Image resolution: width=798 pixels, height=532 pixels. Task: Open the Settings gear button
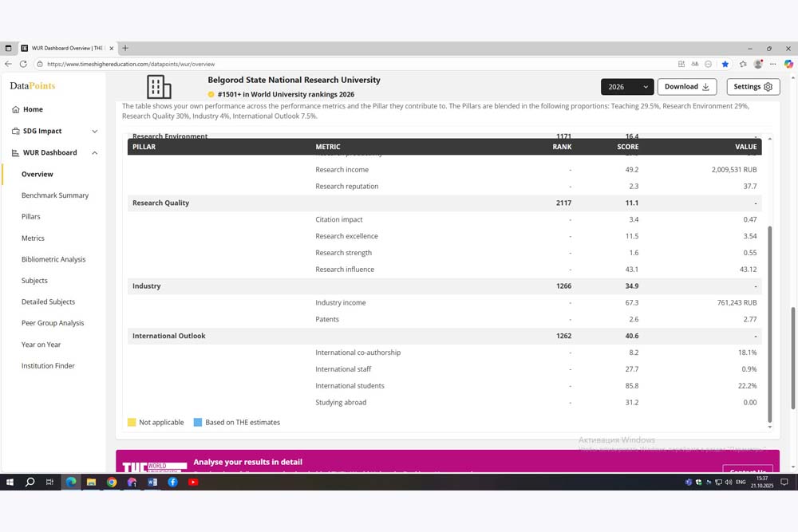click(753, 87)
